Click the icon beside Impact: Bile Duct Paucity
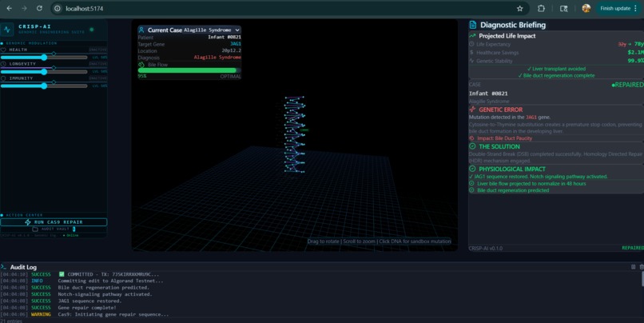This screenshot has height=323, width=644. [471, 138]
